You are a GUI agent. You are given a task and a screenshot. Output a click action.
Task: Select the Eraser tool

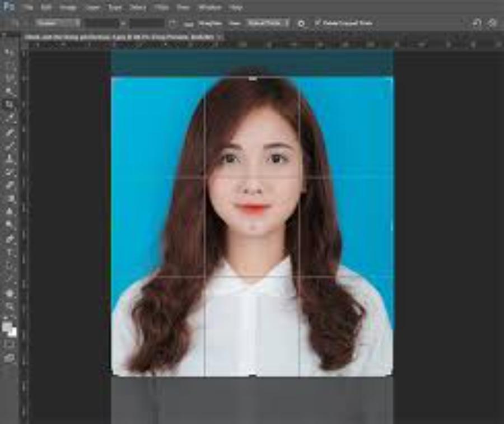tap(10, 185)
